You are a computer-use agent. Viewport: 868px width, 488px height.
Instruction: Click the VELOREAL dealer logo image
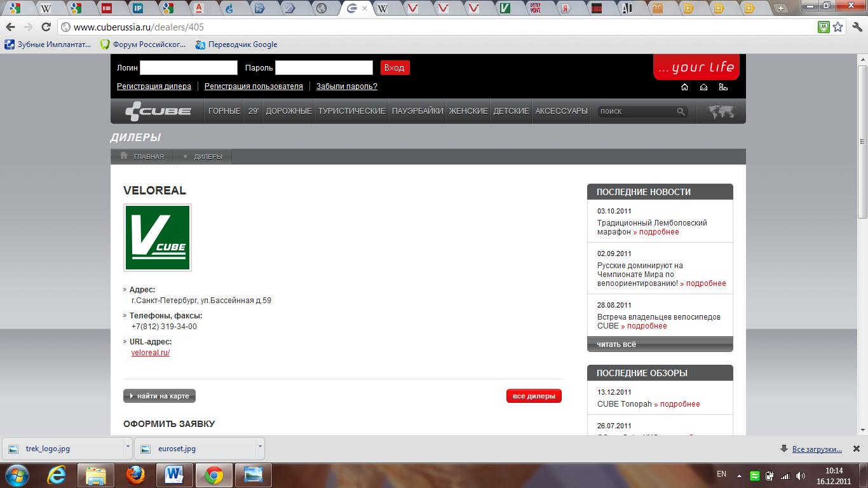click(x=158, y=238)
